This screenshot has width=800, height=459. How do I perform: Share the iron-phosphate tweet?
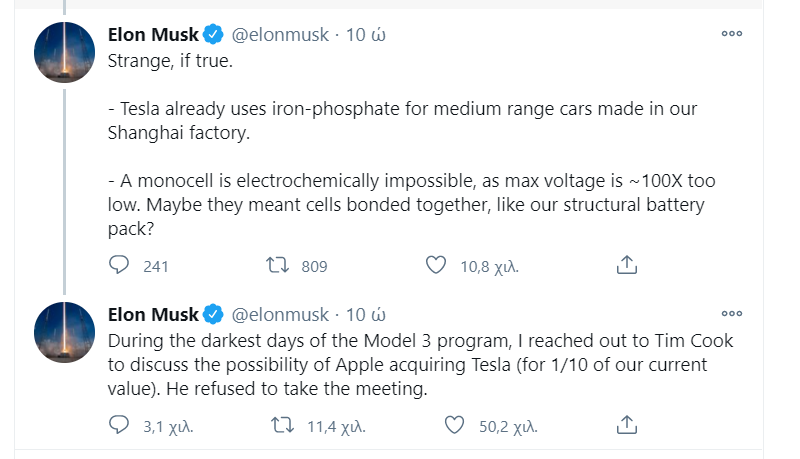(627, 265)
